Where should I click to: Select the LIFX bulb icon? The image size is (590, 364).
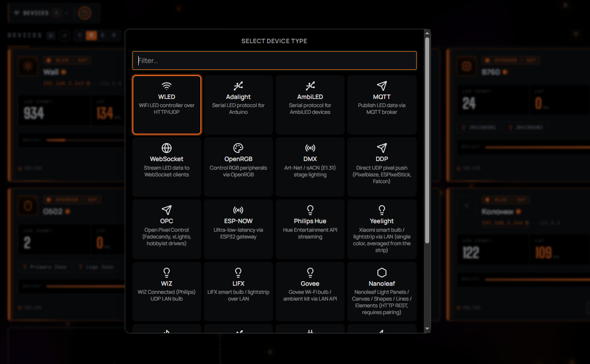pyautogui.click(x=238, y=273)
